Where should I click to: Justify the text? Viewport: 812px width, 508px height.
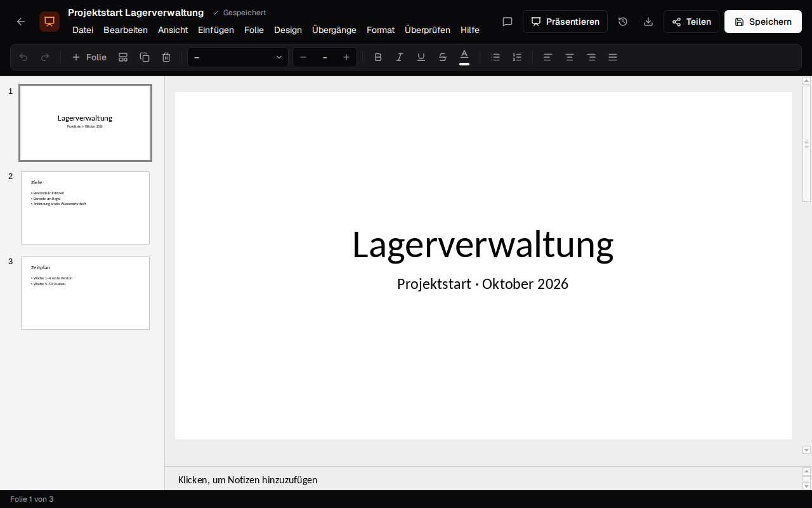point(613,57)
